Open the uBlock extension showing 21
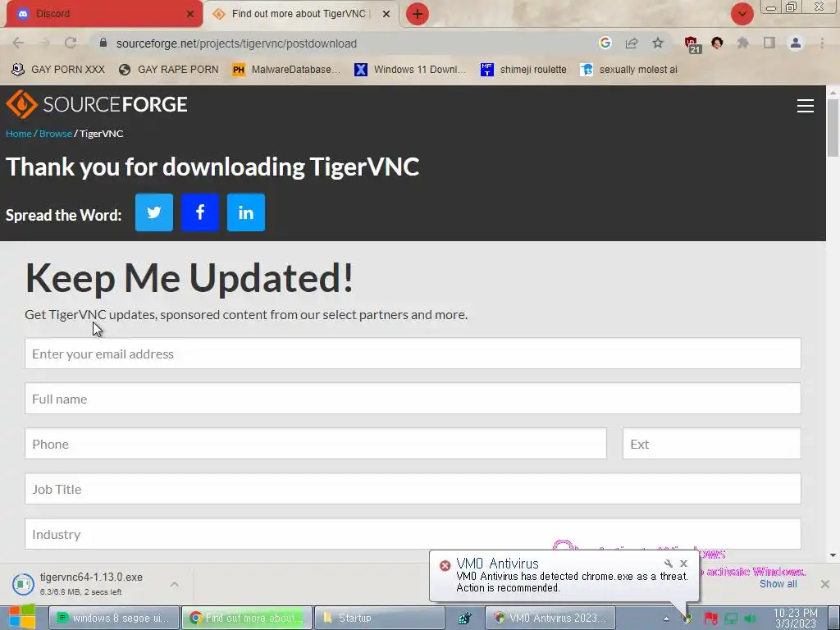Screen dimensions: 840x630 692,44
